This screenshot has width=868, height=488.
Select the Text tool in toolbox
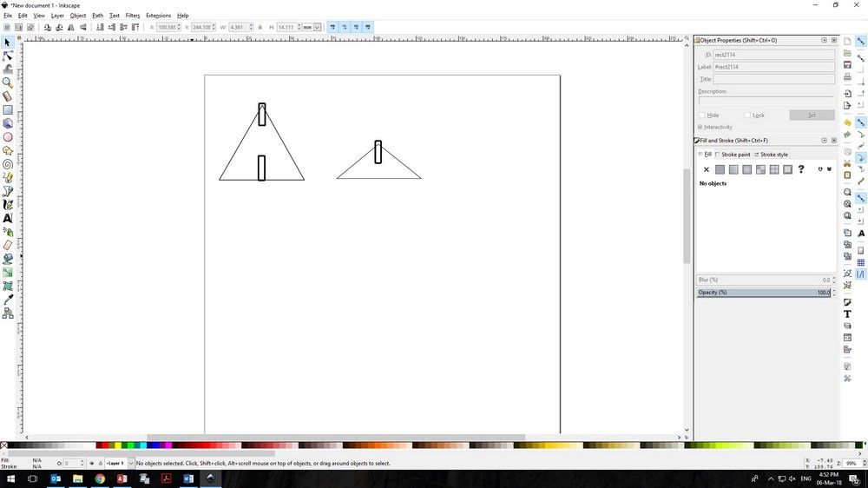[8, 218]
